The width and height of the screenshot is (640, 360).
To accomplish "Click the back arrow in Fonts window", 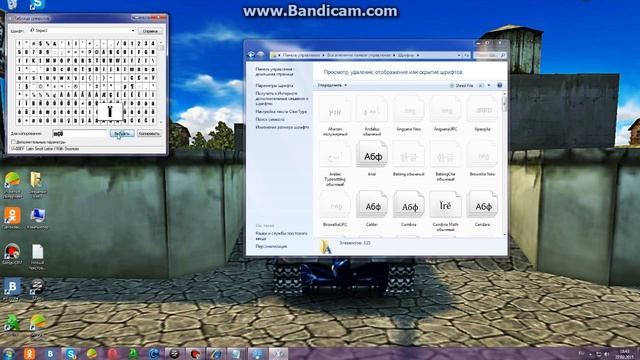I will pos(251,55).
